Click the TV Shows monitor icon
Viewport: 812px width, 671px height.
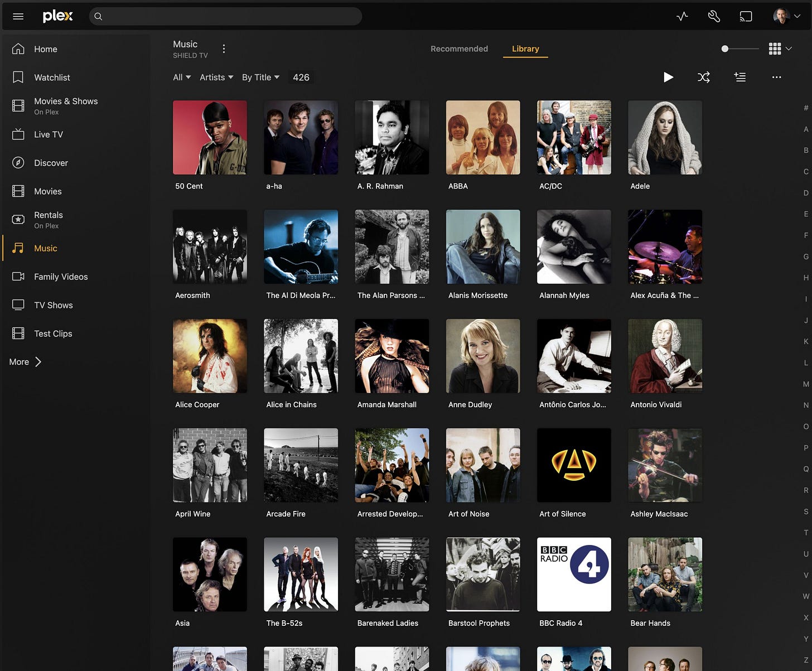click(x=18, y=305)
